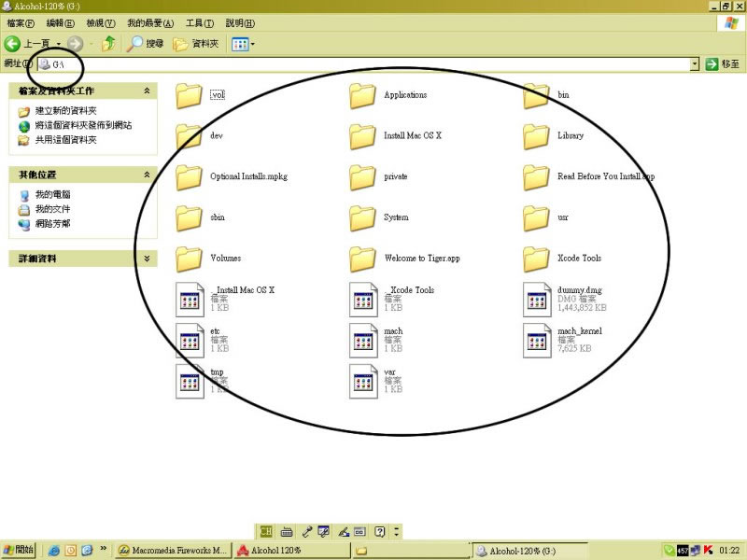Image resolution: width=747 pixels, height=560 pixels.
Task: Switch to the Alcohol 120% taskbar button
Action: pos(291,550)
